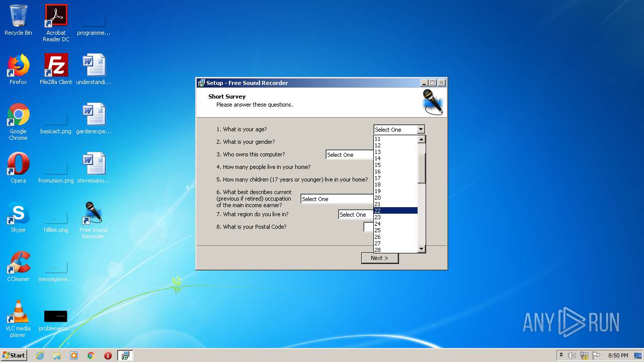Viewport: 644px width, 362px height.
Task: Launch Acrobat Reader DC shortcut
Action: (56, 23)
